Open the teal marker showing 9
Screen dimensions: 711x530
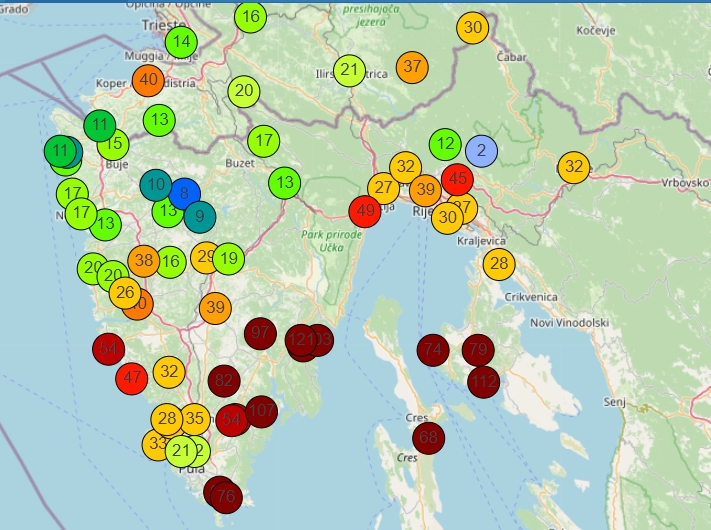click(x=200, y=214)
